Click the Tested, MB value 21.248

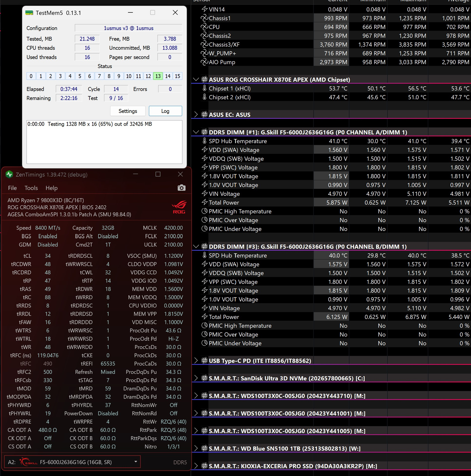tap(87, 39)
